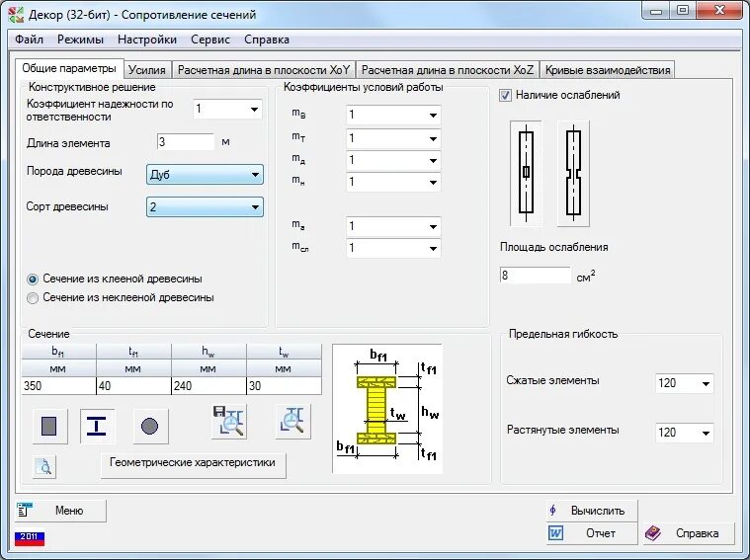Click the 2011 Russian flag icon
The height and width of the screenshot is (560, 750).
30,537
